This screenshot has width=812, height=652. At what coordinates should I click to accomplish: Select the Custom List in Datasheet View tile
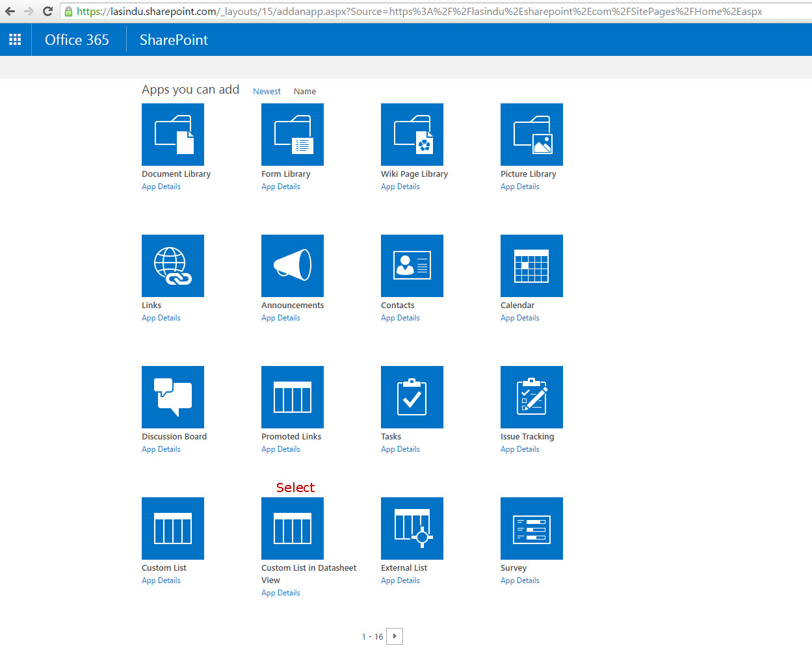292,528
